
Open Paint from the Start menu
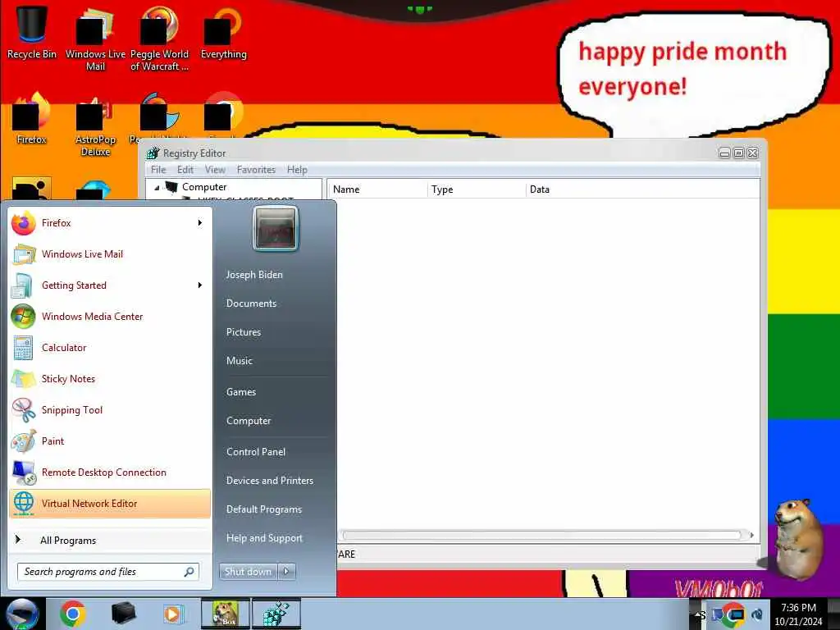[x=110, y=441]
